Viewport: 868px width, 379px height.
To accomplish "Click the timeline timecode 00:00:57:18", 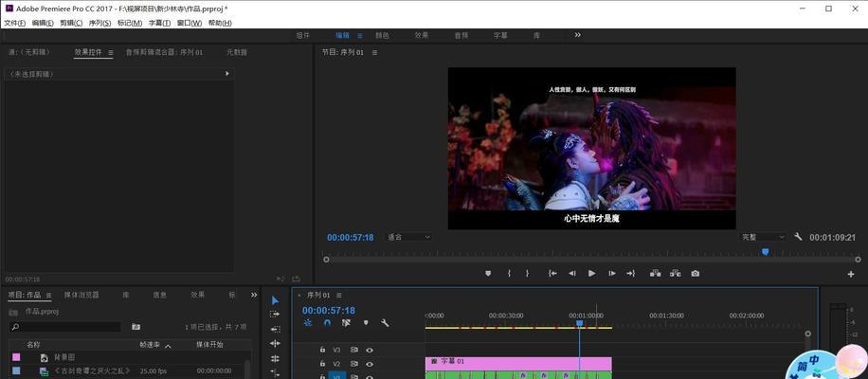I will 328,311.
